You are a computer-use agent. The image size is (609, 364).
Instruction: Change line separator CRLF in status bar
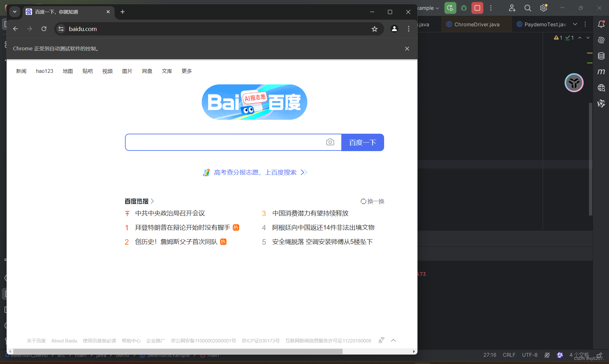[x=509, y=355]
